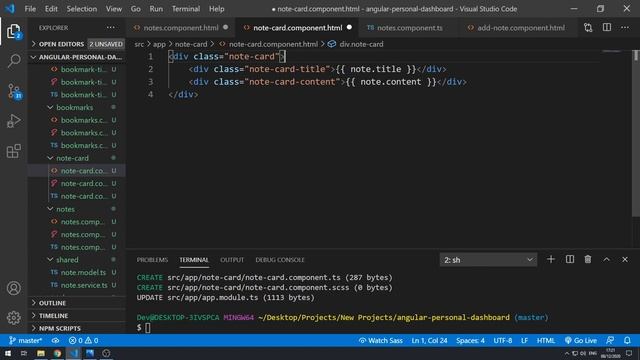Open the Extensions view icon
Image resolution: width=640 pixels, height=360 pixels.
[x=13, y=151]
